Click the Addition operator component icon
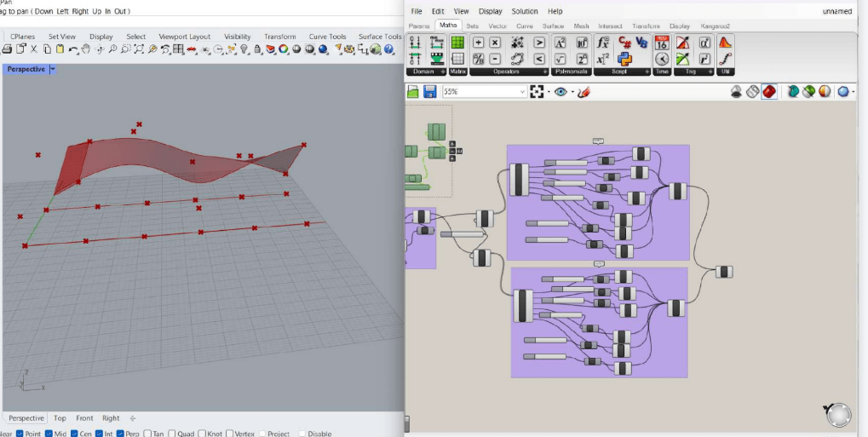868x437 pixels. point(478,43)
